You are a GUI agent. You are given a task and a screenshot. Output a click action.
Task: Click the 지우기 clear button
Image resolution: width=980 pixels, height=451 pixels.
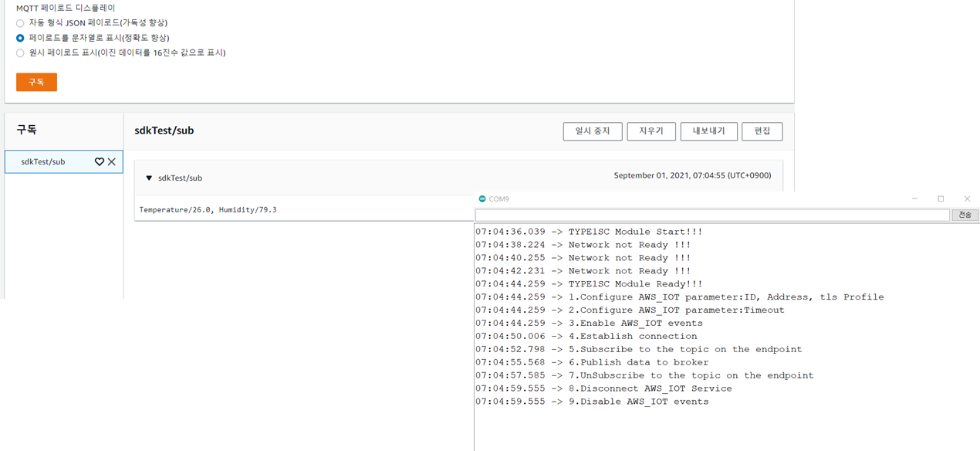(651, 131)
